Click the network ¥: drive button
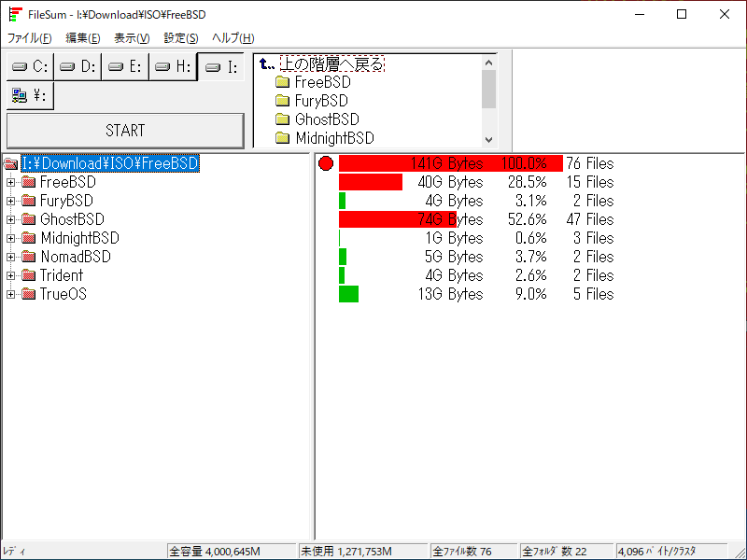The width and height of the screenshot is (747, 560). point(30,96)
